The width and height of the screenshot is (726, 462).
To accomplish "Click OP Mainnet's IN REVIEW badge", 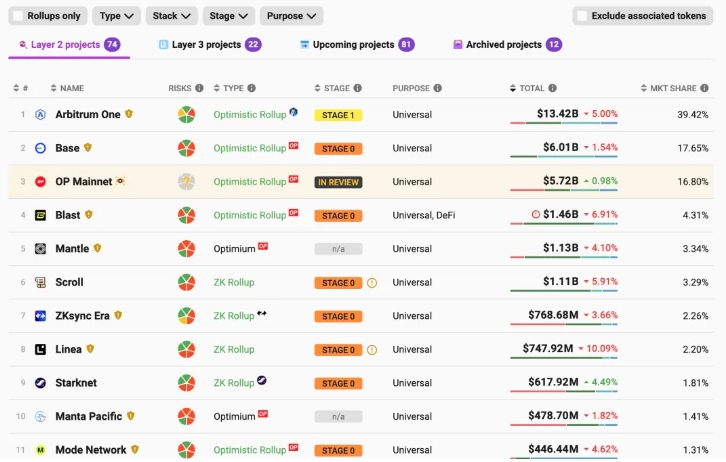I will point(338,182).
